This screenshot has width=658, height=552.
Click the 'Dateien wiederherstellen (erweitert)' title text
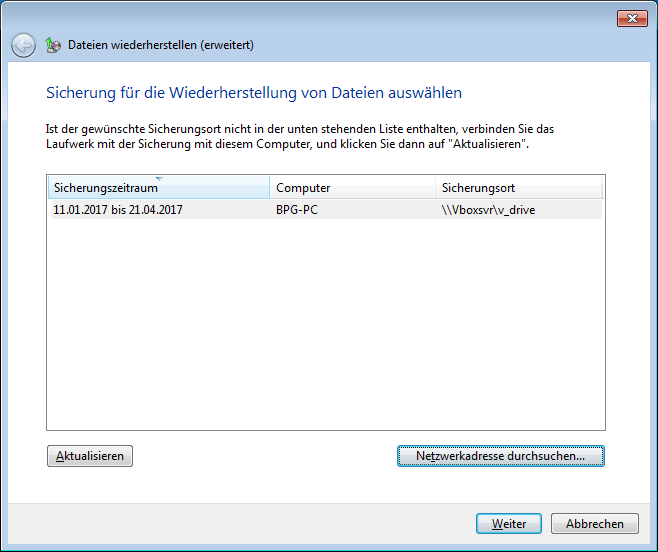160,45
